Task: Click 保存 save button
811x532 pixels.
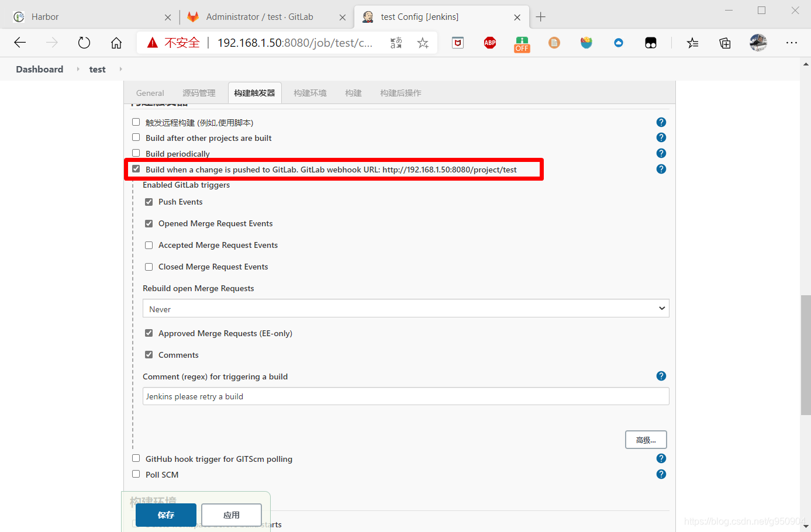Action: (x=166, y=515)
